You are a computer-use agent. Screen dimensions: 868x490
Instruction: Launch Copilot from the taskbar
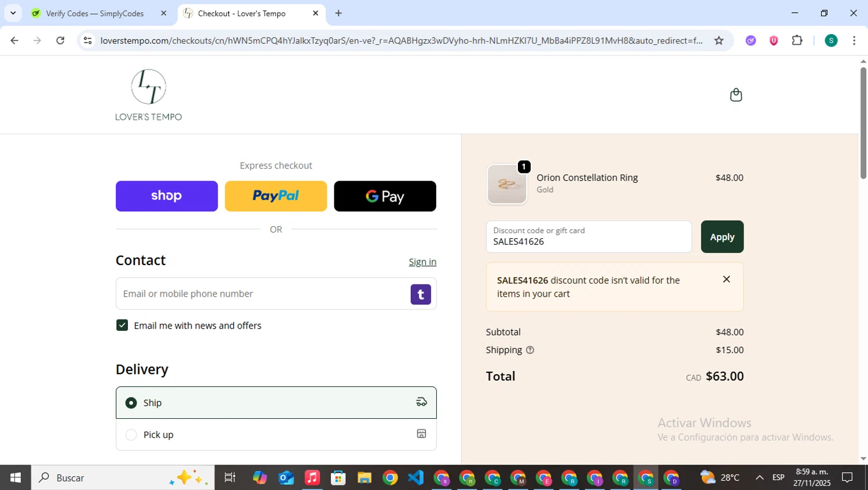coord(260,478)
